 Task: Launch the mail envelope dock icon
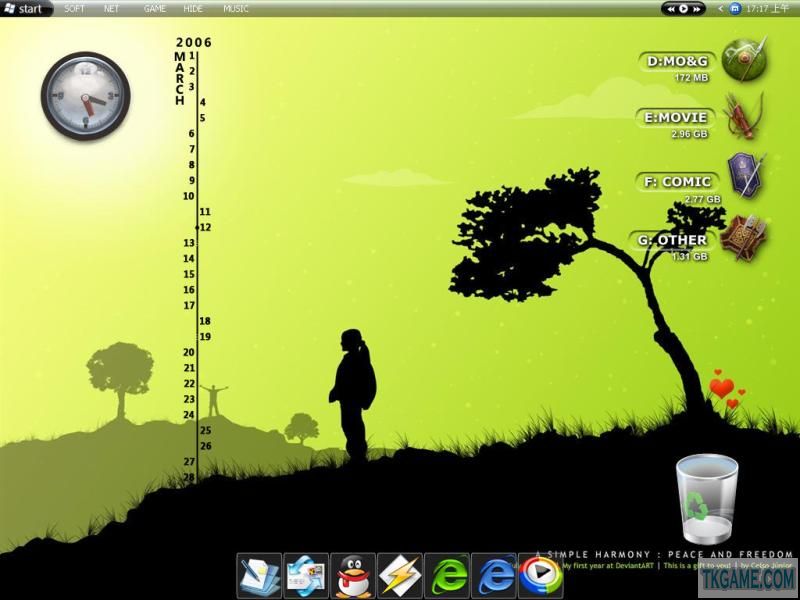[306, 576]
